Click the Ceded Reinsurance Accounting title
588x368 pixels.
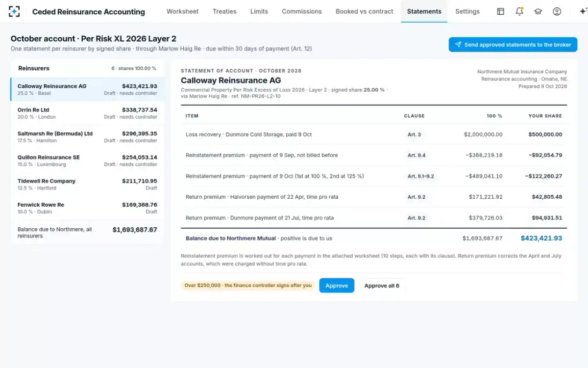point(89,12)
